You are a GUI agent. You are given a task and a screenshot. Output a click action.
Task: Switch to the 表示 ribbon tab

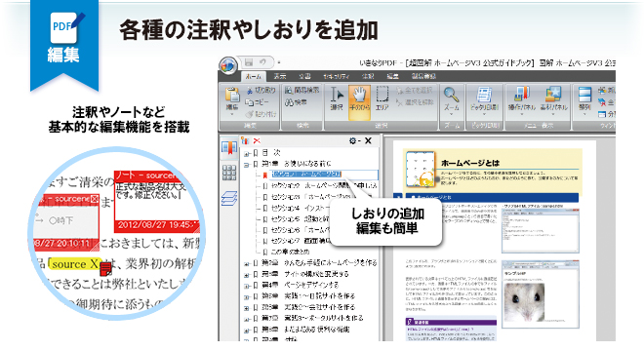click(x=280, y=76)
